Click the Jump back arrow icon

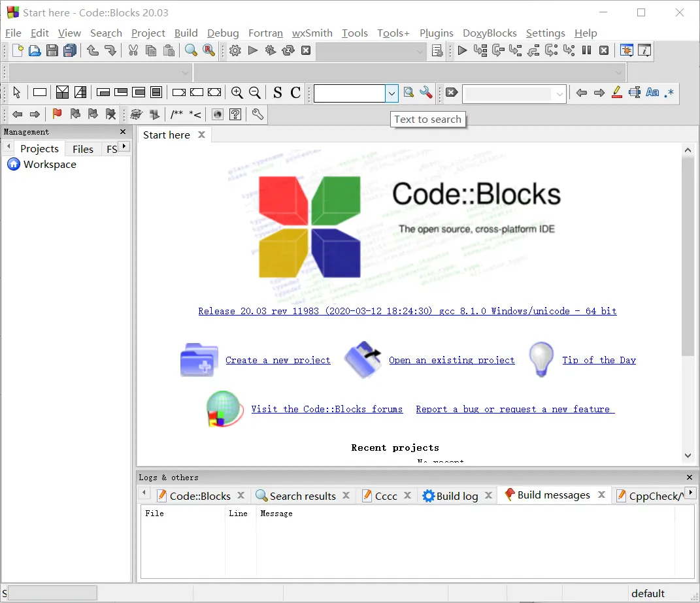18,114
